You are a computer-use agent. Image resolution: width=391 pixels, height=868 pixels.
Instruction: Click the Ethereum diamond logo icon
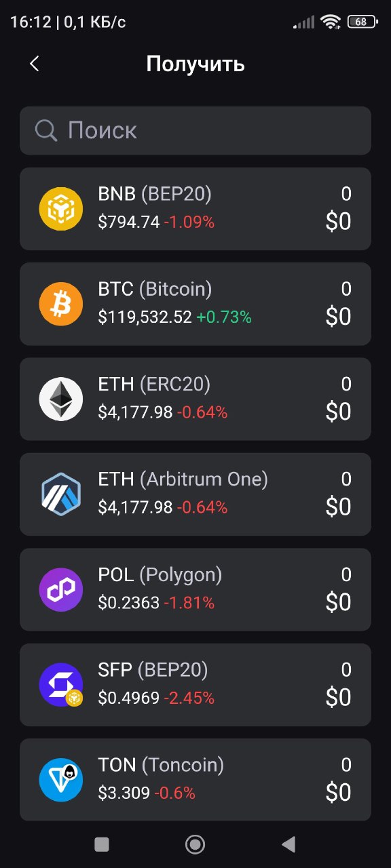coord(61,399)
